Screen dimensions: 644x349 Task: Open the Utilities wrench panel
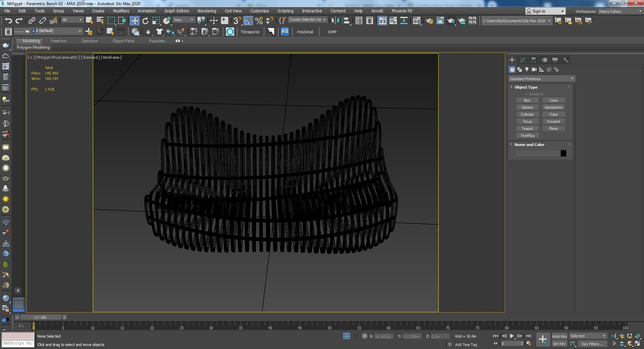pyautogui.click(x=566, y=60)
